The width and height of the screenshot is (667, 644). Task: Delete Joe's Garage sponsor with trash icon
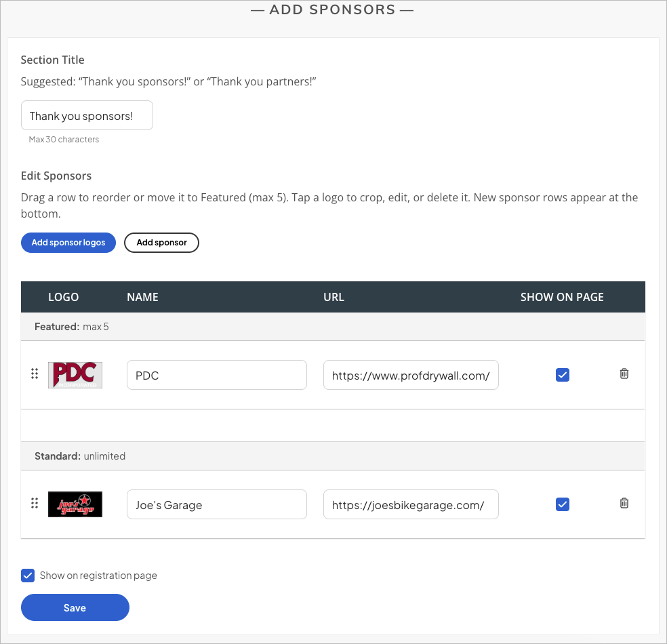pos(624,503)
